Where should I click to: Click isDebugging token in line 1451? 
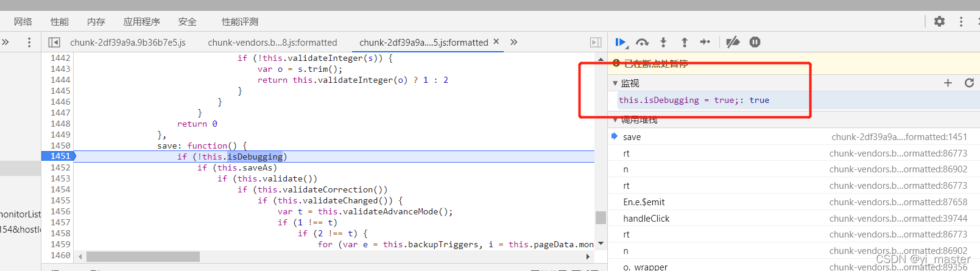(255, 157)
